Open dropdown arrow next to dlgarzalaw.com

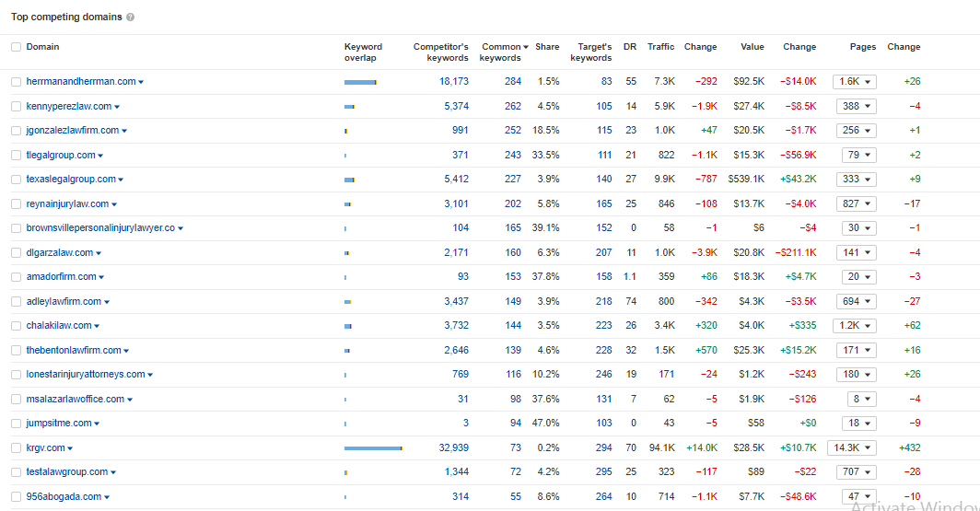pyautogui.click(x=99, y=253)
